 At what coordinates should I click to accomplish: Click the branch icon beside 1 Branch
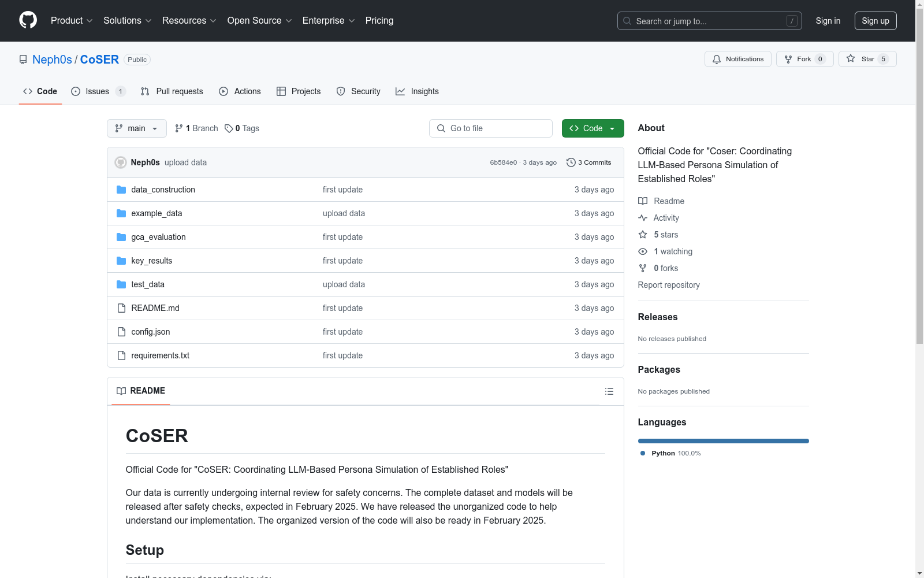[179, 128]
